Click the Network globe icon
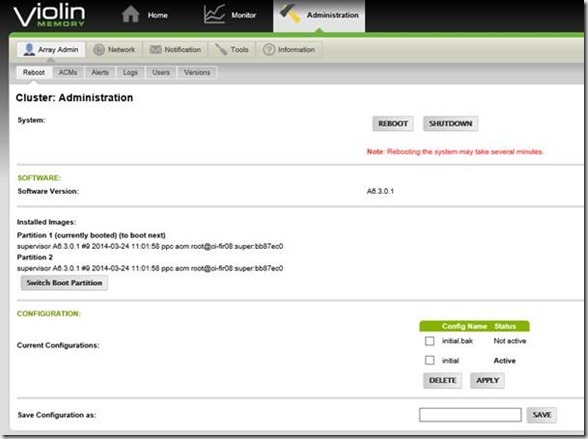The height and width of the screenshot is (439, 588). 99,49
